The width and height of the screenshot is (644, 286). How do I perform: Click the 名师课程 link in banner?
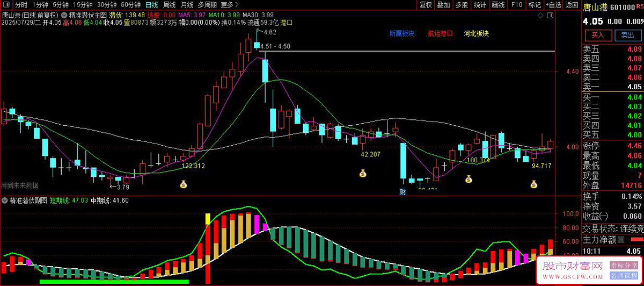coord(624,276)
